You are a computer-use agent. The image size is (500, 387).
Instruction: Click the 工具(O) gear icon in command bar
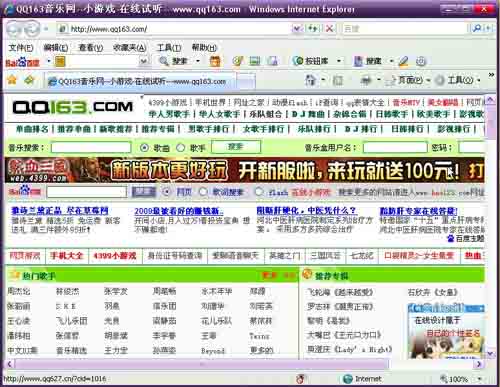pos(440,80)
